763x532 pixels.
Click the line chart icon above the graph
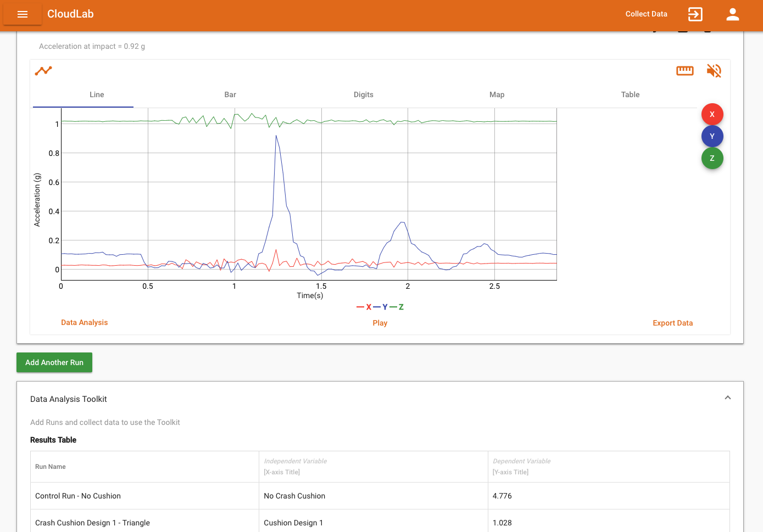(x=43, y=71)
